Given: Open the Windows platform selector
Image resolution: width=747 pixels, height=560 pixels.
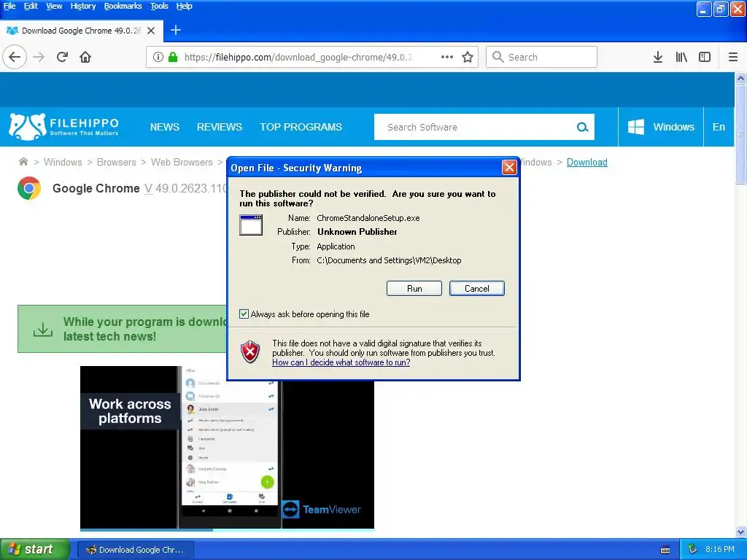Looking at the screenshot, I should click(x=661, y=127).
